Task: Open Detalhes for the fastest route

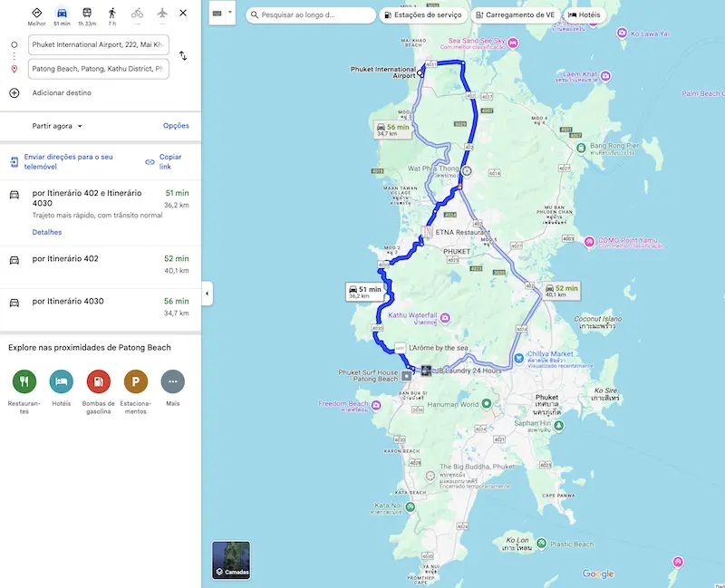Action: click(47, 232)
